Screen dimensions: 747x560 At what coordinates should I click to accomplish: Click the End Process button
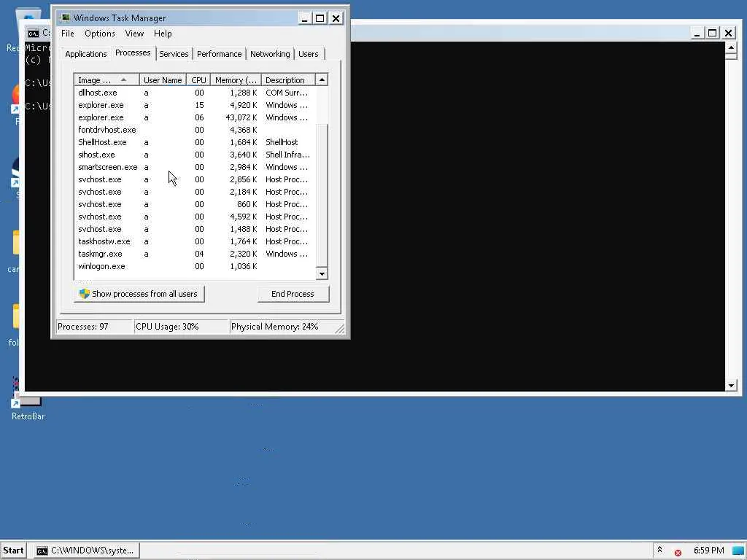pos(293,294)
